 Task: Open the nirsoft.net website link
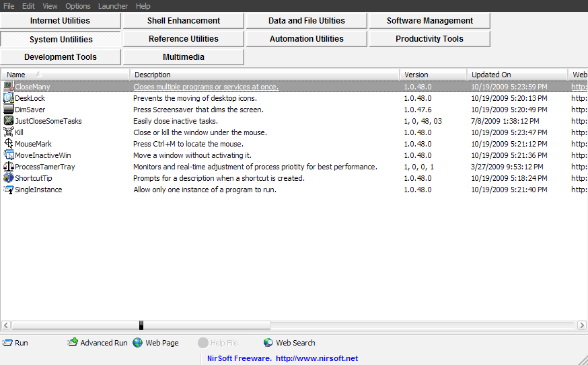click(x=316, y=358)
